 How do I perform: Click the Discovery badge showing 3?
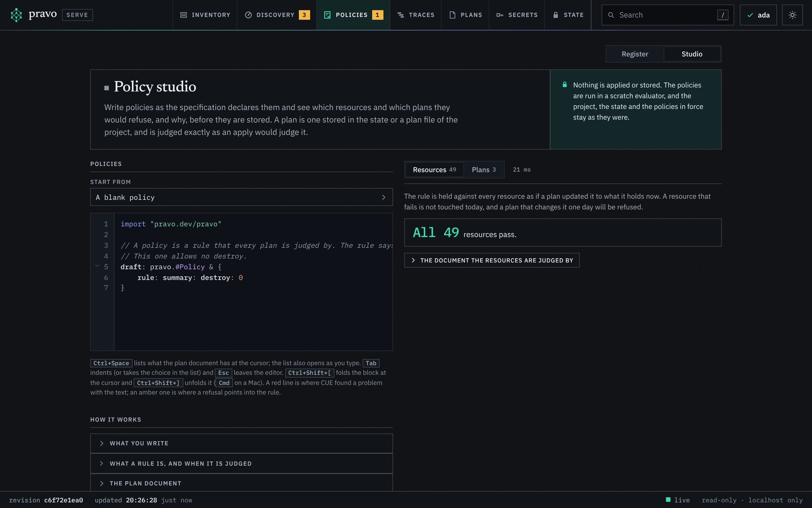pos(304,15)
